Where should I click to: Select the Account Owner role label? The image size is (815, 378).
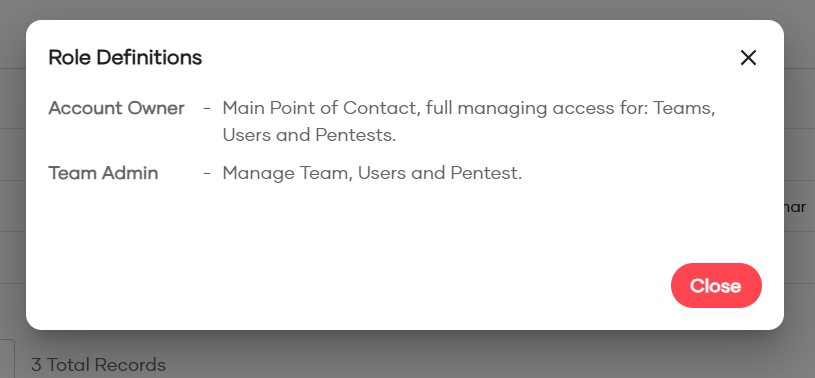[116, 108]
